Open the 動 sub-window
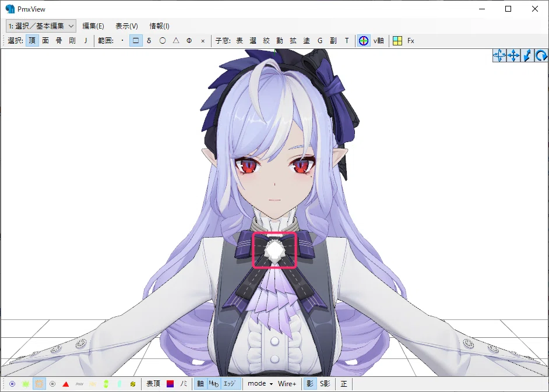 pos(280,41)
